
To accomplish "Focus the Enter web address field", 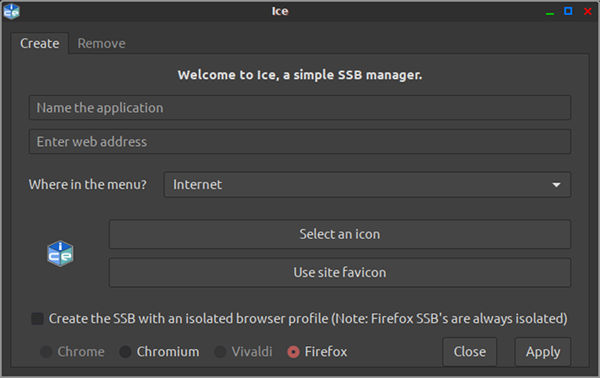I will (x=300, y=142).
